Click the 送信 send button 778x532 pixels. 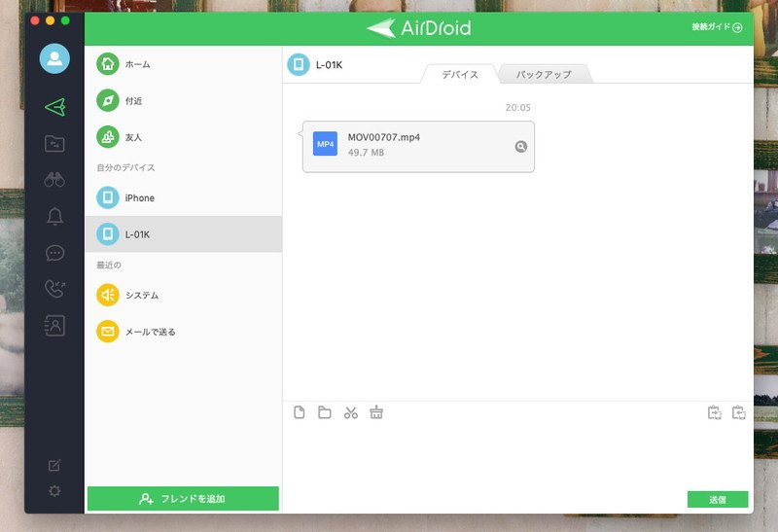point(718,499)
